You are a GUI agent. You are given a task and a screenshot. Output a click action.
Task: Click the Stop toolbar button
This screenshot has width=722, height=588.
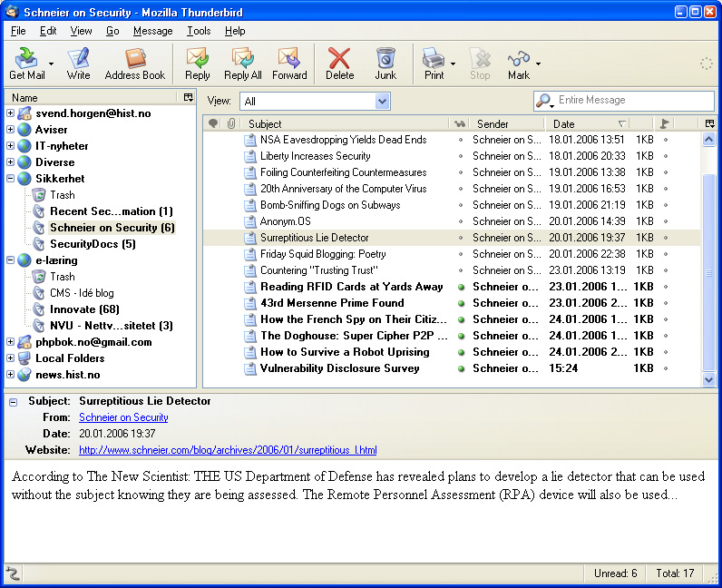480,64
